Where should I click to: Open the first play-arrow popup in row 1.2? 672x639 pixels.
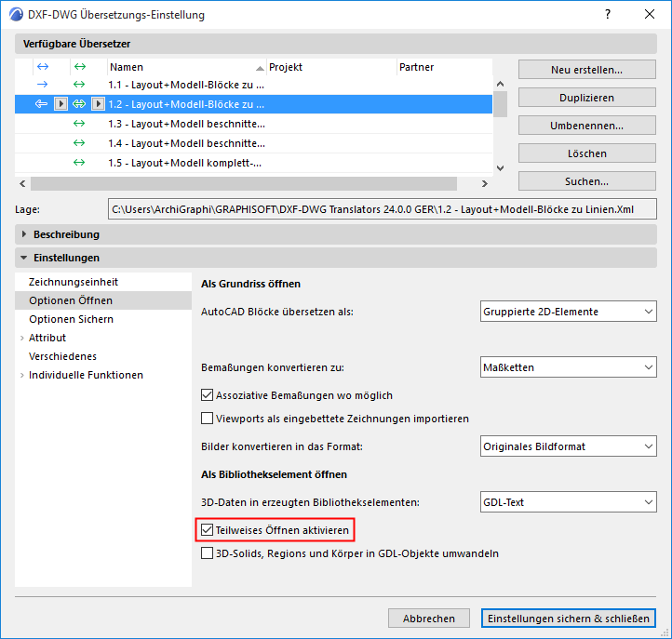[x=60, y=103]
